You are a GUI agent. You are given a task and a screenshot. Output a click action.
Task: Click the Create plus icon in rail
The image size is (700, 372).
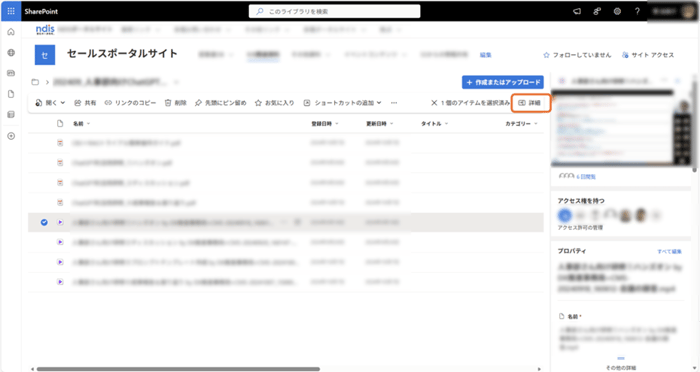[11, 136]
